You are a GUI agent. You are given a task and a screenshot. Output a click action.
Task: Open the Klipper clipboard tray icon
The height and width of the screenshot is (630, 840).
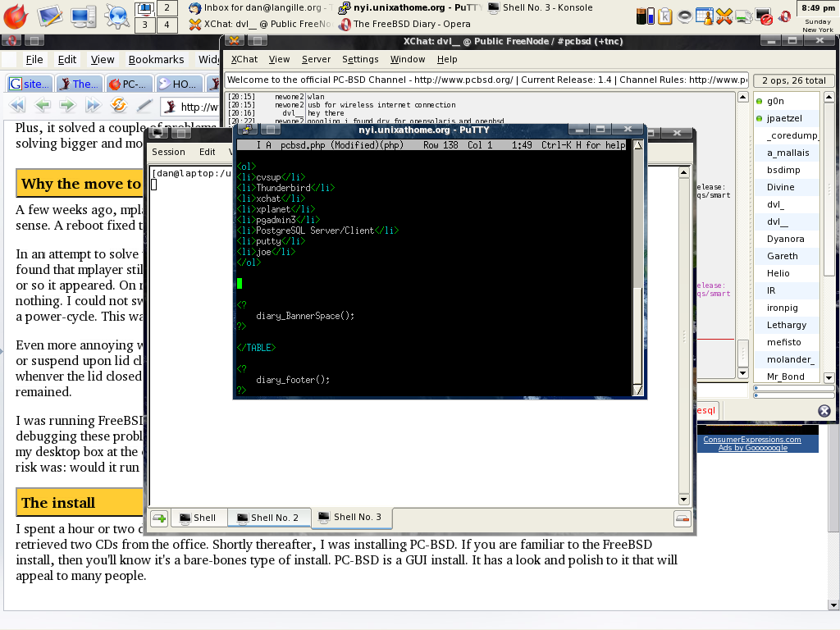[x=664, y=16]
